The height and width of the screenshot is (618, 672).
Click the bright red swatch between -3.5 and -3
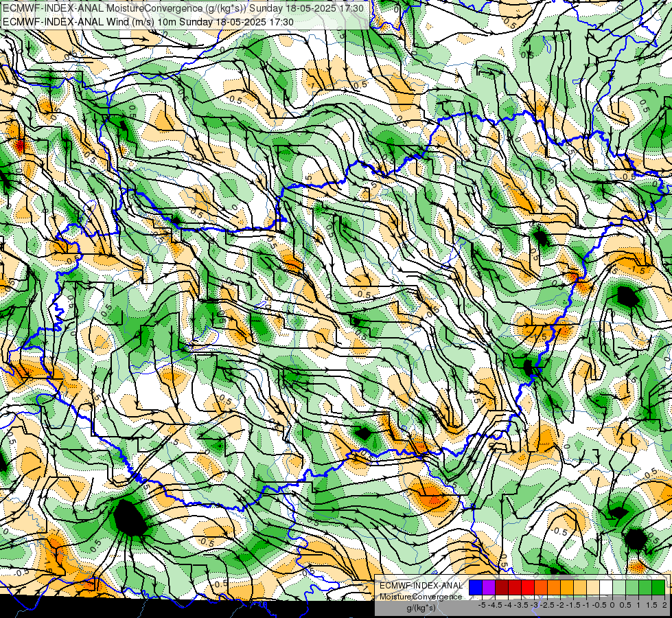pyautogui.click(x=528, y=588)
